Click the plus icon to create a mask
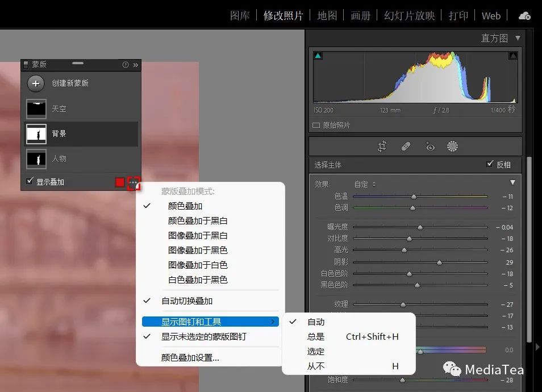This screenshot has width=542, height=392. click(36, 84)
